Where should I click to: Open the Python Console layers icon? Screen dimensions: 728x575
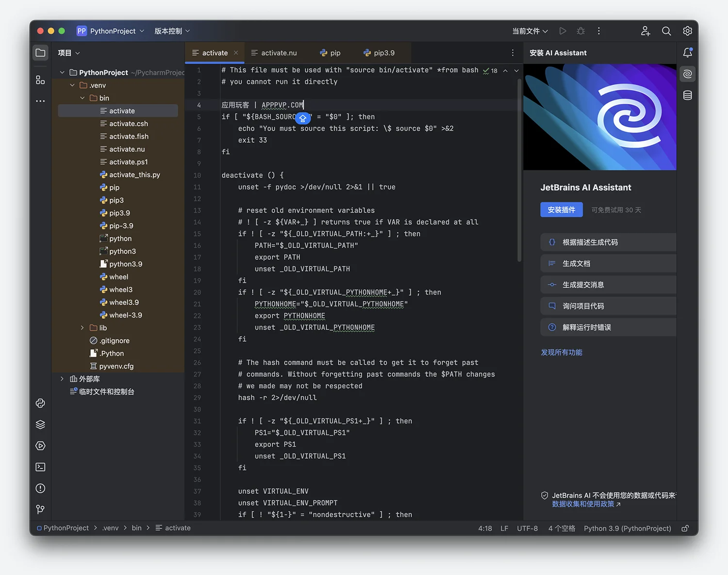pos(40,424)
